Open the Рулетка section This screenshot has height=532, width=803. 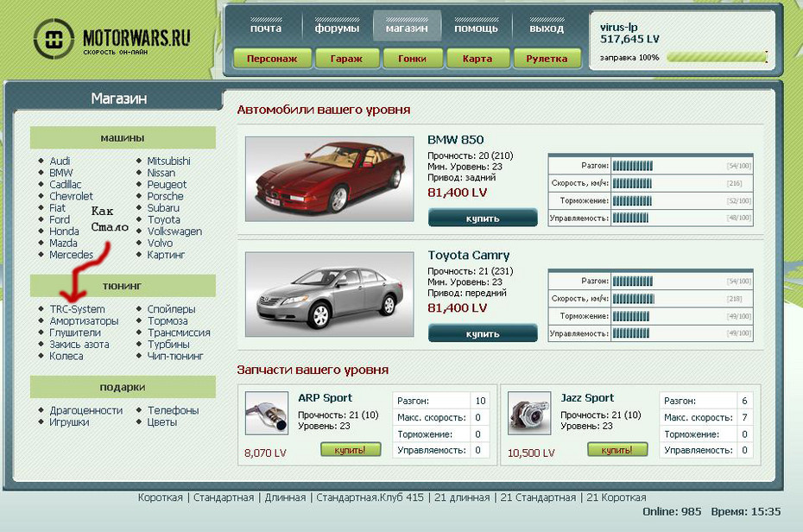[x=547, y=59]
